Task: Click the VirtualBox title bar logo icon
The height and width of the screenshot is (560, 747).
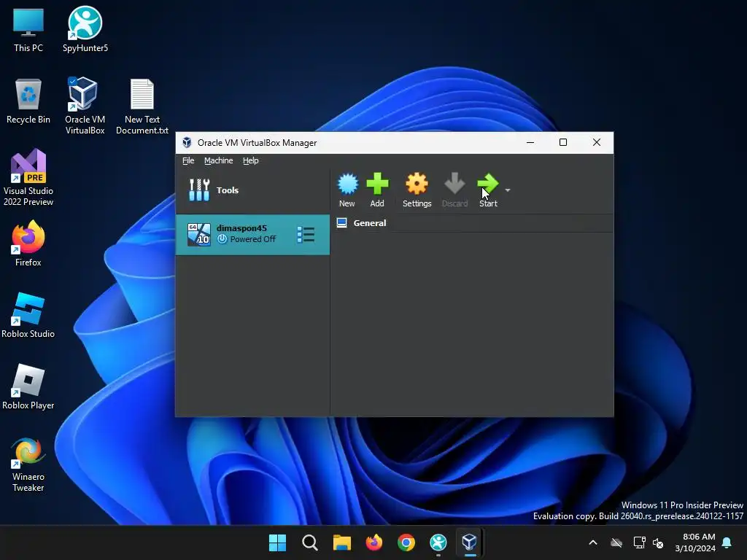Action: [187, 143]
